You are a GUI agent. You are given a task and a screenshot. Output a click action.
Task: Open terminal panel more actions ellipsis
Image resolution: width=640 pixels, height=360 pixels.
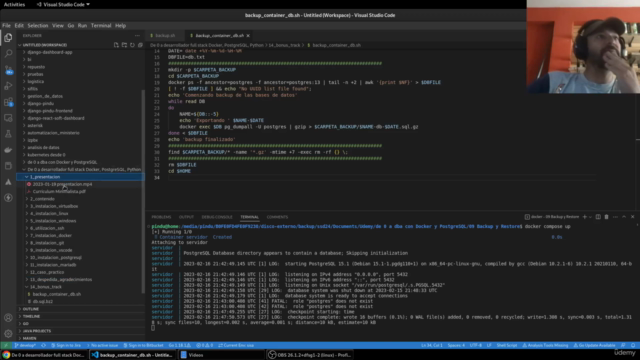[x=615, y=217]
